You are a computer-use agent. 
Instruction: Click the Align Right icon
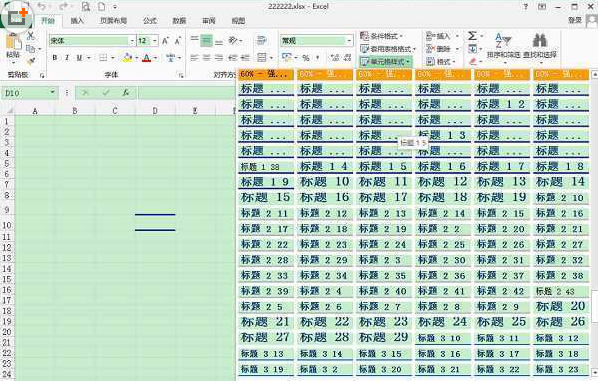pyautogui.click(x=219, y=58)
